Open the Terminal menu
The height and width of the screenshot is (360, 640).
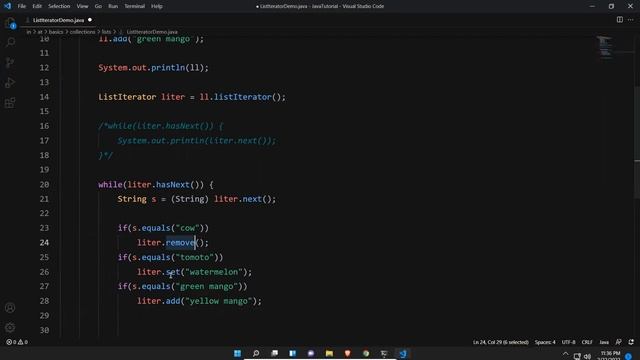135,6
